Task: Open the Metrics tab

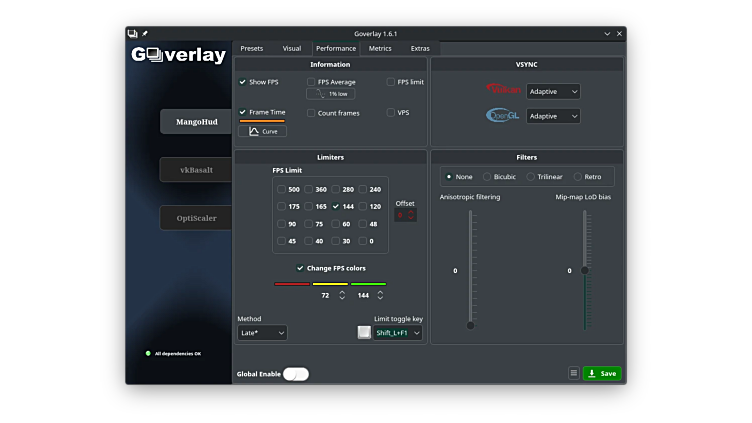Action: (x=380, y=48)
